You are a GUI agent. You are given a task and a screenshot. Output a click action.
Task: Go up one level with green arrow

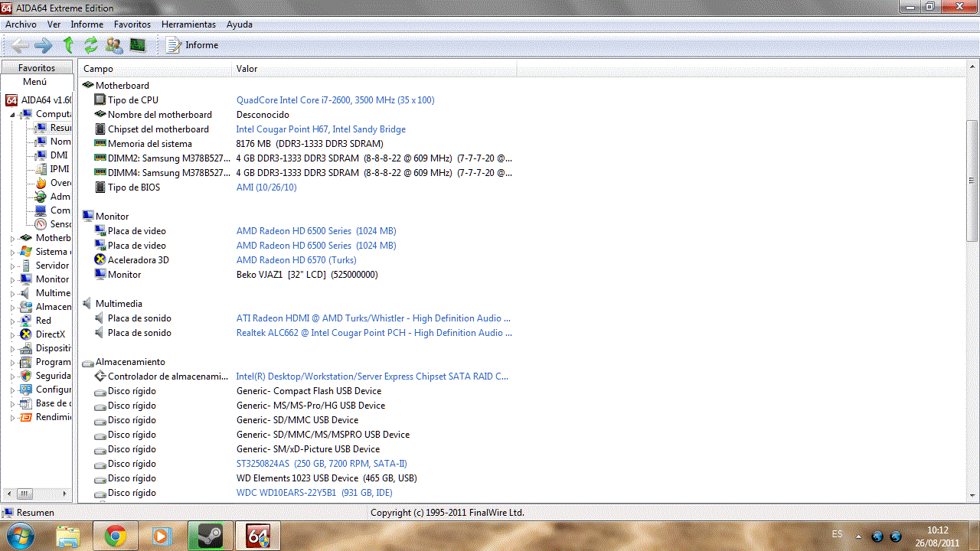point(67,45)
